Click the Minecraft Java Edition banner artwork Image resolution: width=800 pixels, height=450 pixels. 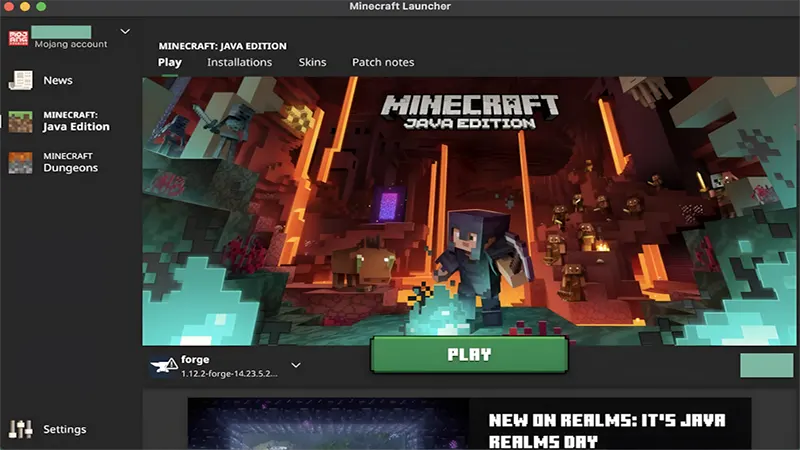[x=470, y=210]
